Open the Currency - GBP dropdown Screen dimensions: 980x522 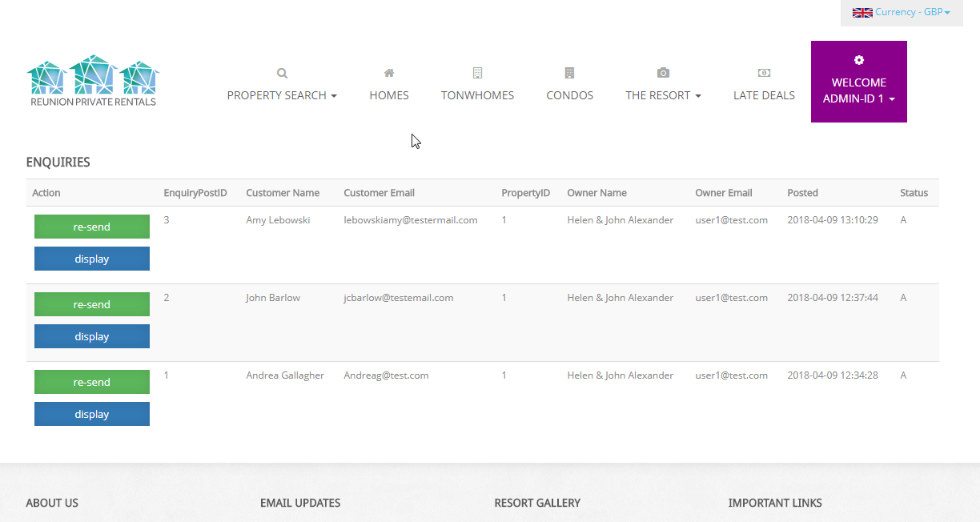[902, 13]
